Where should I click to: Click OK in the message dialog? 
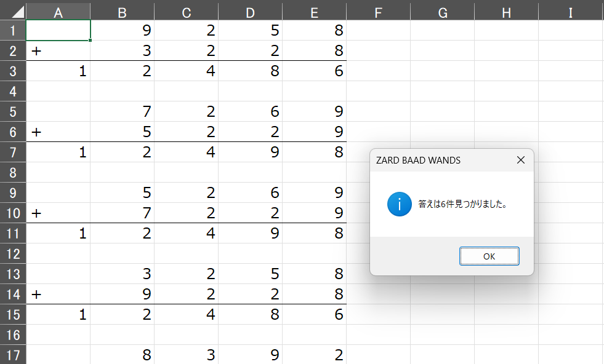[x=489, y=256]
